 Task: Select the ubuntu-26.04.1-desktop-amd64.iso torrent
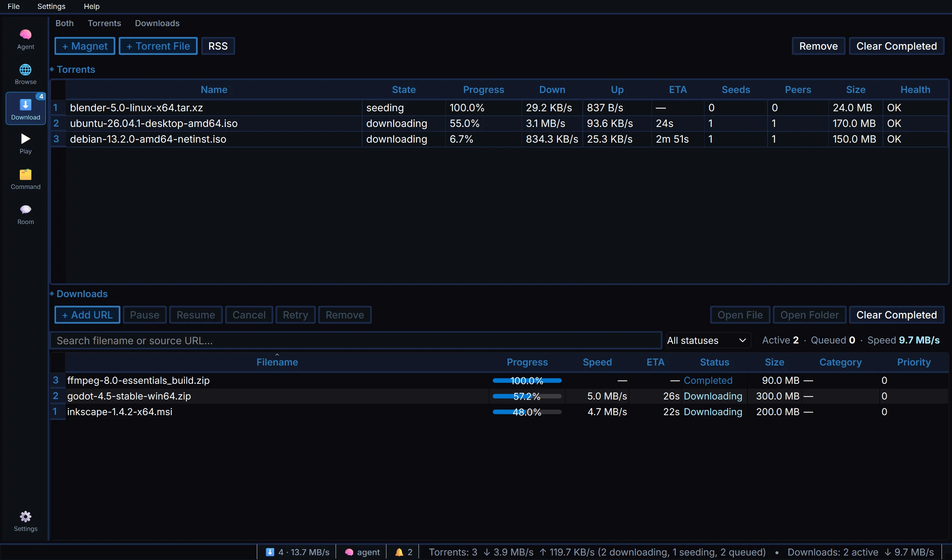(500, 123)
